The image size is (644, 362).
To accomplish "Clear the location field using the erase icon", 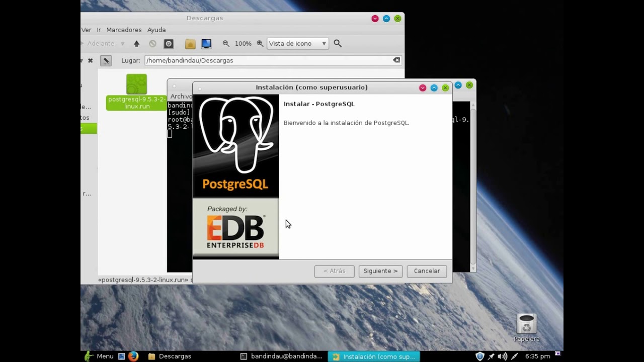I will click(x=396, y=60).
